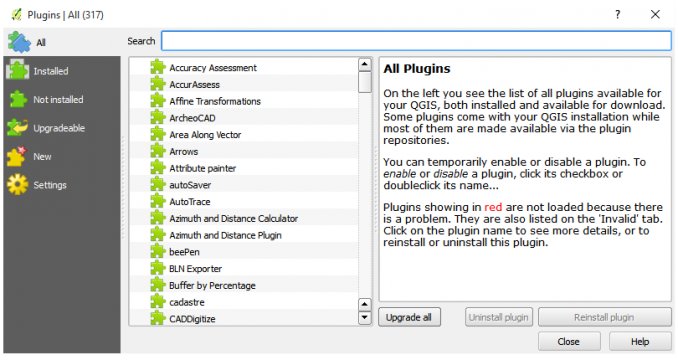Click the plugin list scrollbar thumb
The width and height of the screenshot is (678, 360).
click(x=365, y=82)
